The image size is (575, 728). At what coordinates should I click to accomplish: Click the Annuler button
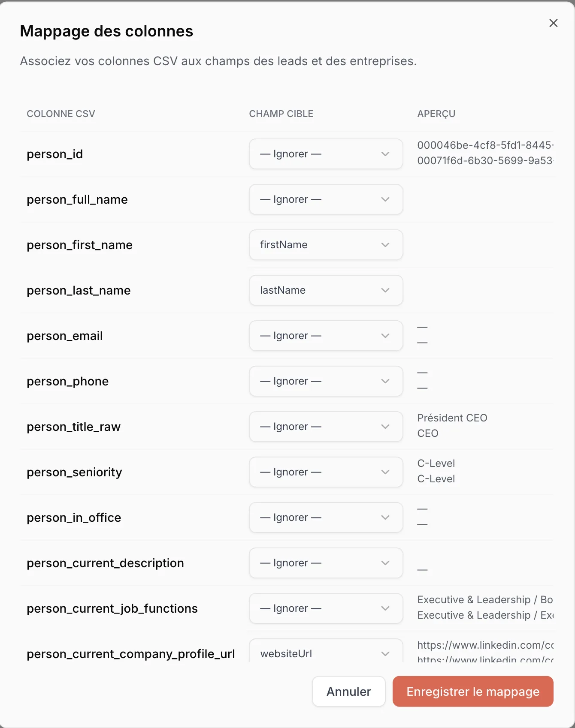[x=349, y=692]
